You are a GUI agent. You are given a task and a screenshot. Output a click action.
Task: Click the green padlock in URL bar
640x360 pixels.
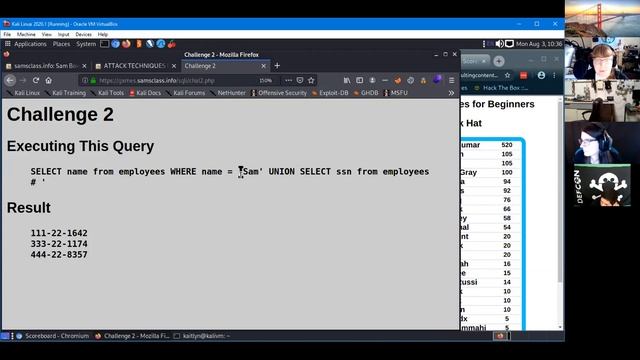(x=93, y=80)
